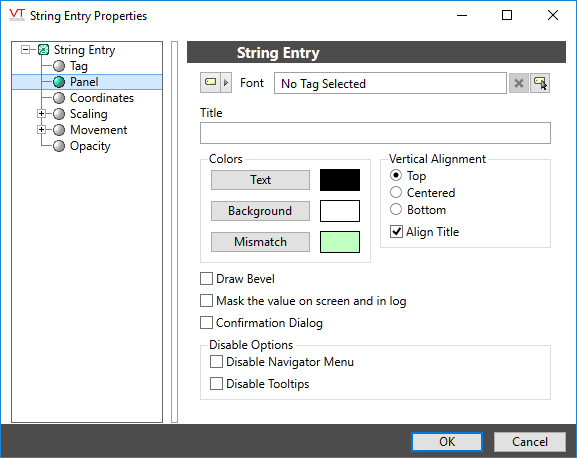Click the clear tag X icon
Image resolution: width=577 pixels, height=458 pixels.
click(519, 83)
